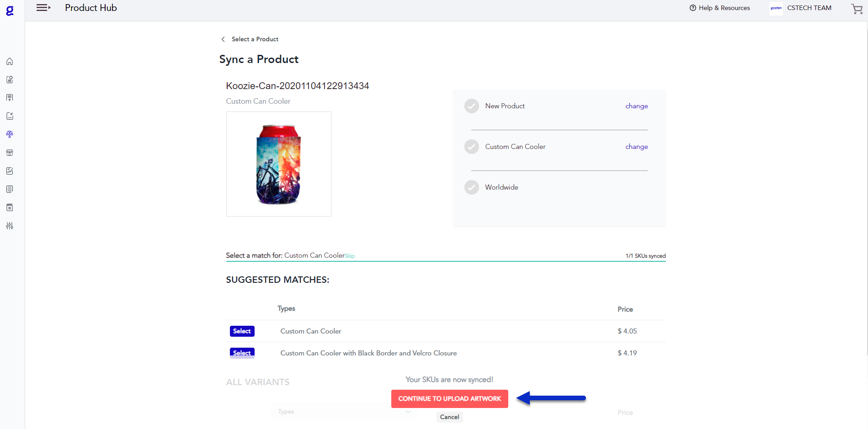Toggle the Worldwide step checkmark
The width and height of the screenshot is (868, 429).
coord(472,187)
